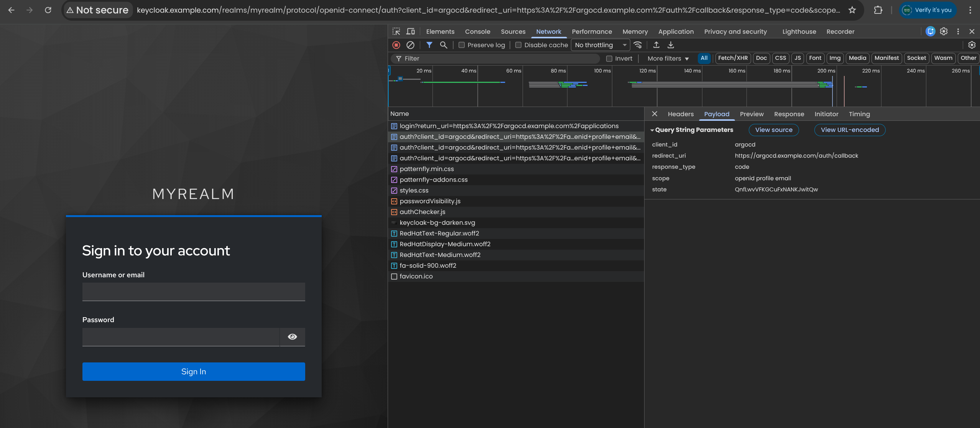Viewport: 980px width, 428px height.
Task: Clear the network log
Action: tap(410, 45)
